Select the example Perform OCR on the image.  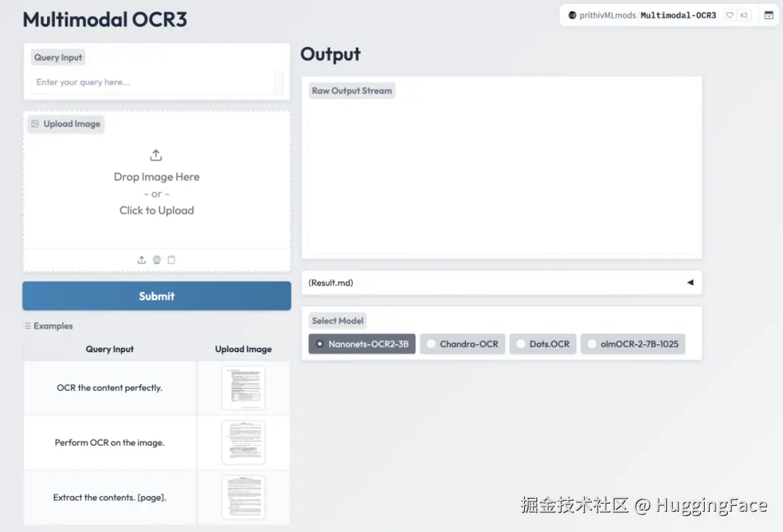(109, 443)
